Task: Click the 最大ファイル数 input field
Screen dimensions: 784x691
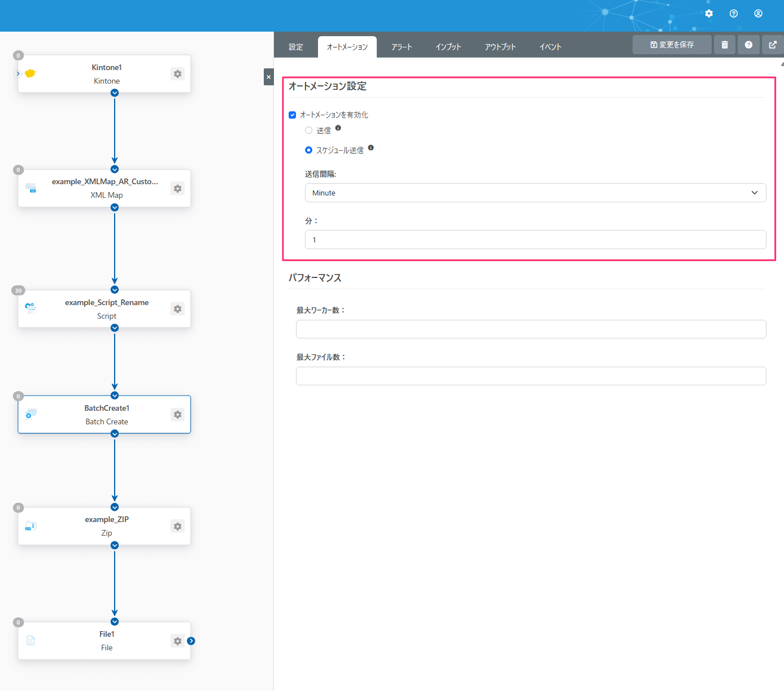Action: pos(531,376)
